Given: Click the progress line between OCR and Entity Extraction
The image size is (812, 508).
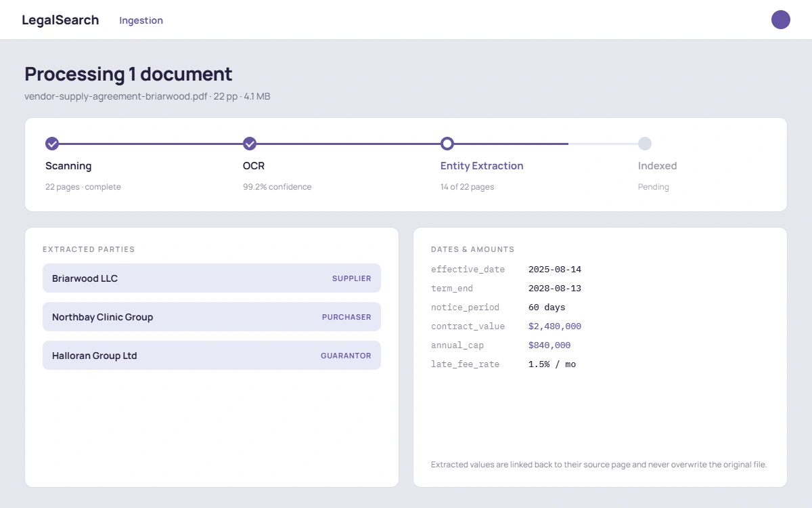Looking at the screenshot, I should point(348,144).
